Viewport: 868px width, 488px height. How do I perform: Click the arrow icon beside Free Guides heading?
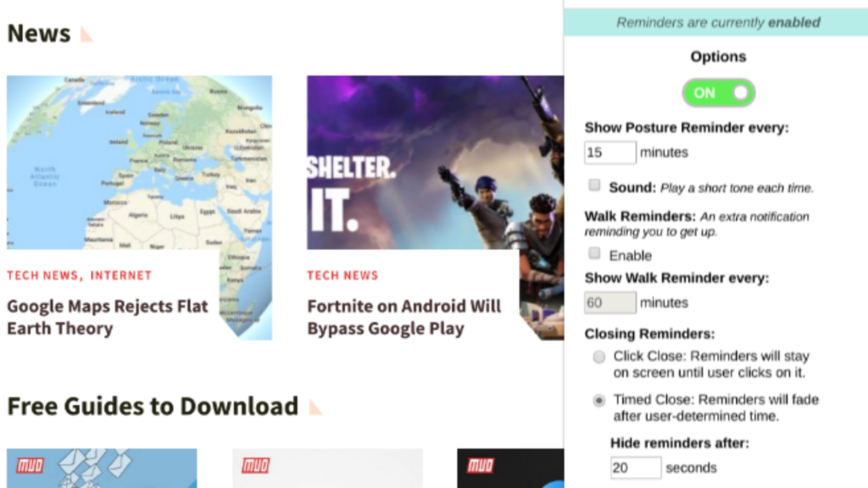(315, 408)
